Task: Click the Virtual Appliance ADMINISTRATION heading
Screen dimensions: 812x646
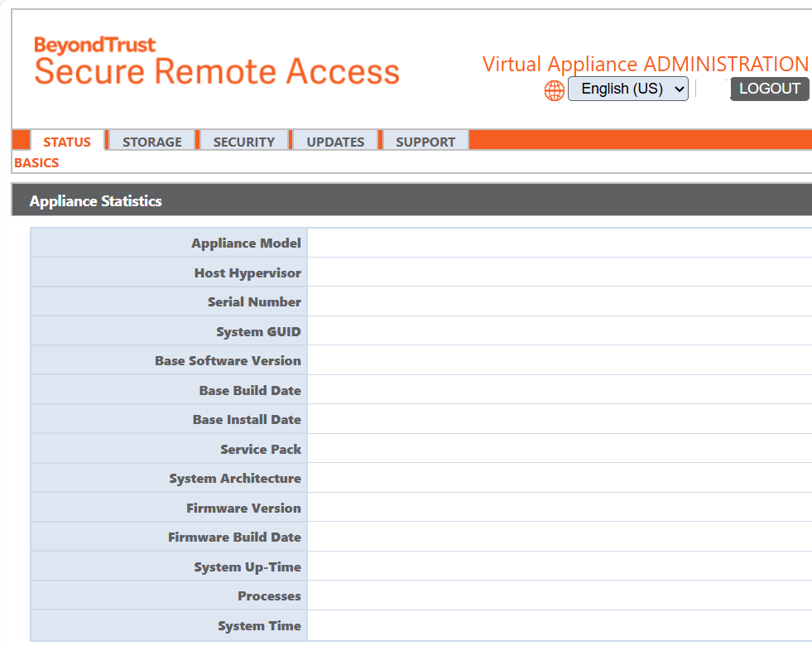Action: [646, 65]
